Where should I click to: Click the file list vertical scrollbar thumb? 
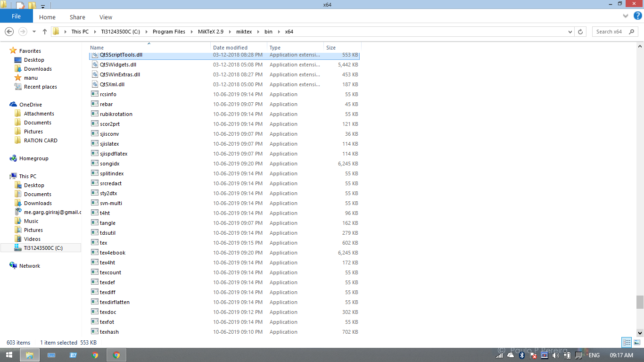(640, 302)
